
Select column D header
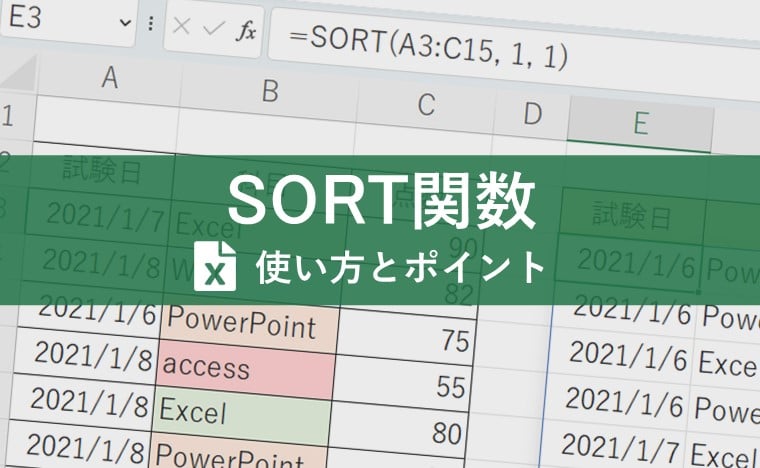pyautogui.click(x=531, y=110)
